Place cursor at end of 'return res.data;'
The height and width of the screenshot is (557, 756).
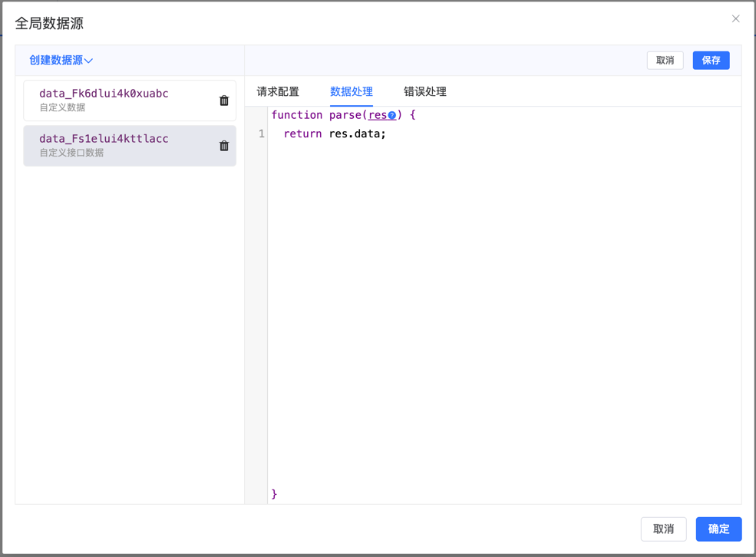pyautogui.click(x=387, y=134)
